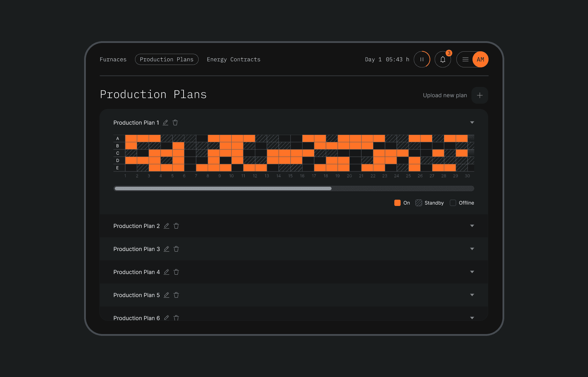
Task: Click day number 15 on the schedule axis
Action: coord(290,176)
